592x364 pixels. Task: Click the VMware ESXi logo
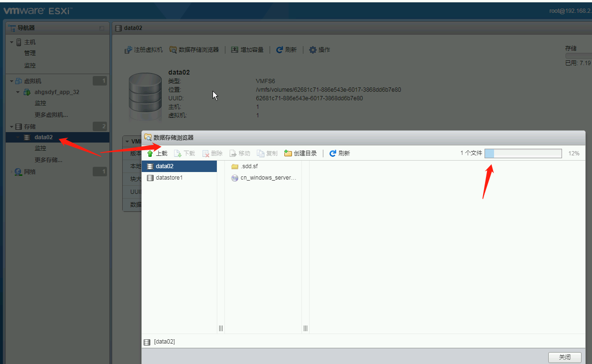coord(38,10)
